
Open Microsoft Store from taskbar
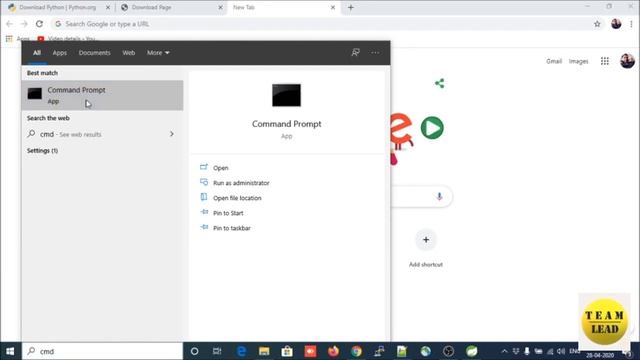click(x=287, y=351)
